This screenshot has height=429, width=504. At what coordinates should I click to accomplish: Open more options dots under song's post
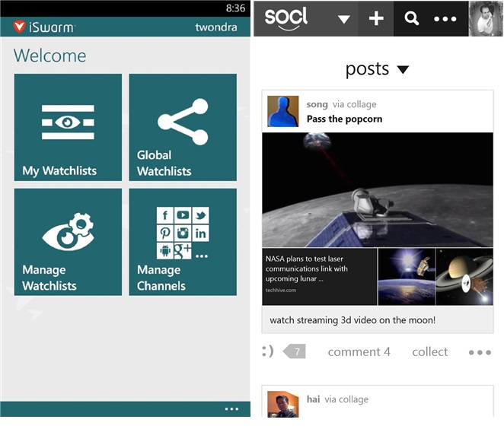click(480, 353)
